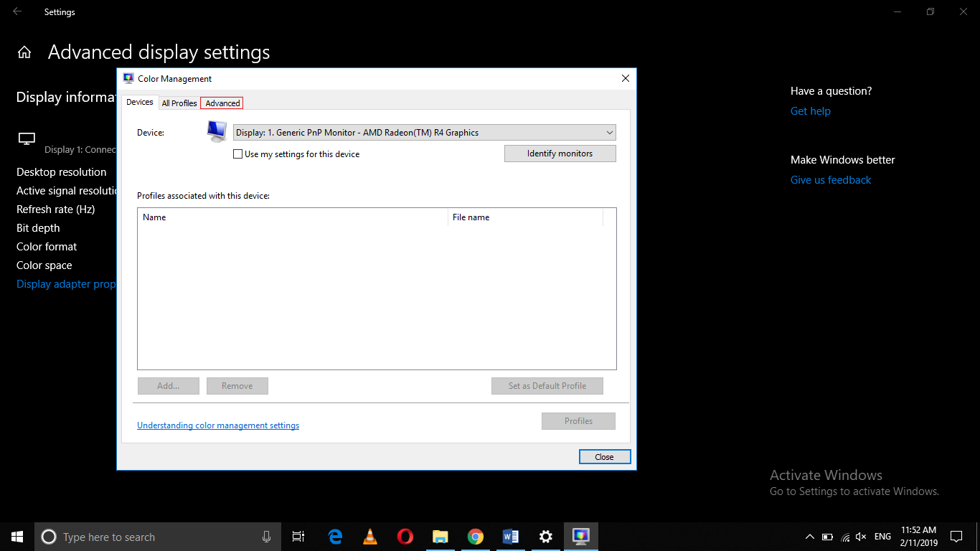
Task: Switch to the All Profiles tab
Action: point(179,103)
